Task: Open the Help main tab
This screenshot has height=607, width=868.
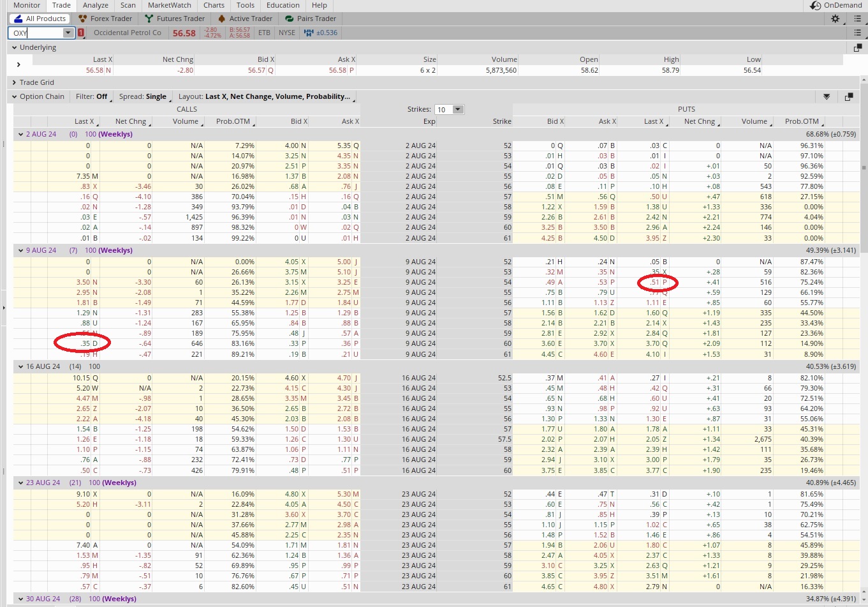Action: point(320,5)
